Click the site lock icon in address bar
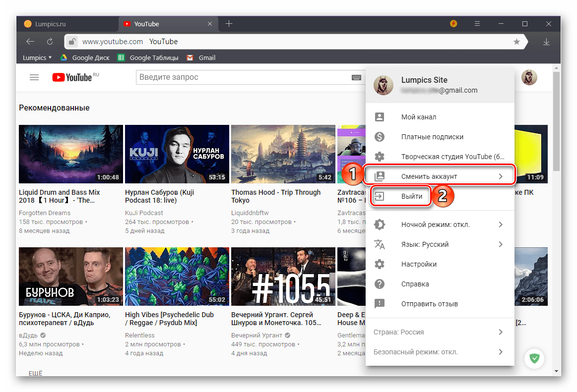Viewport: 577px width, 392px height. (72, 42)
